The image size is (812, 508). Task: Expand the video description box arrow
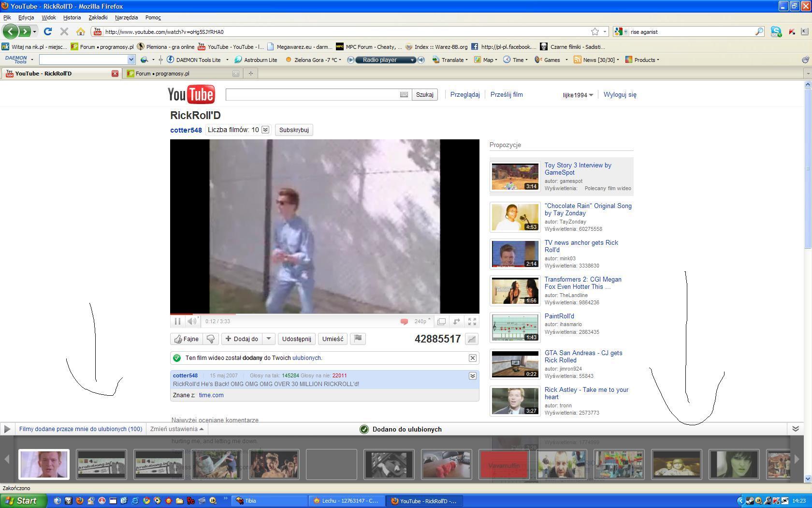472,376
